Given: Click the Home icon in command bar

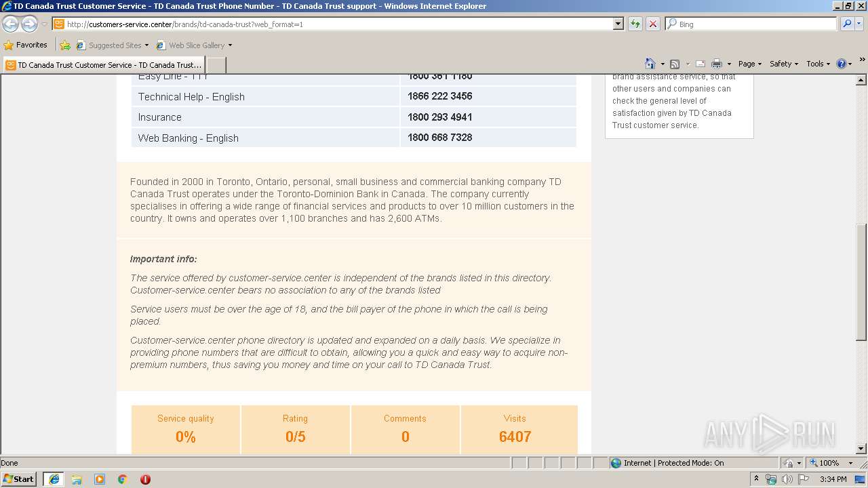Looking at the screenshot, I should tap(650, 64).
